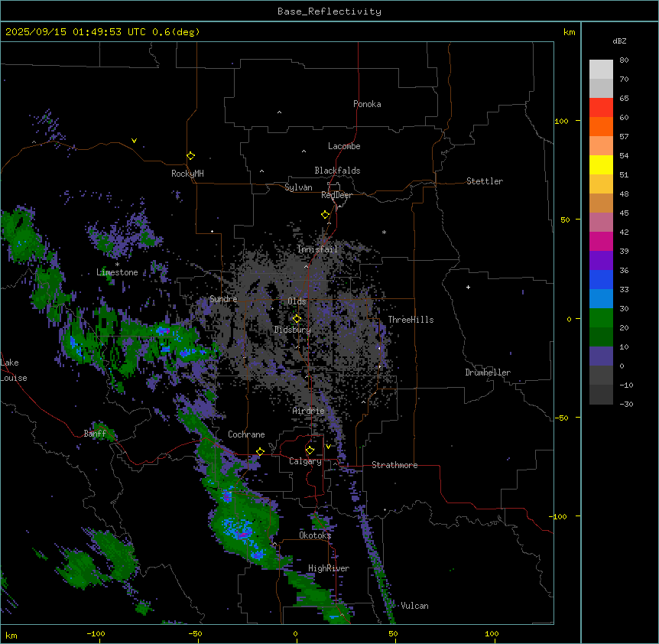
Task: Select the Didsbury label
Action: pyautogui.click(x=293, y=330)
